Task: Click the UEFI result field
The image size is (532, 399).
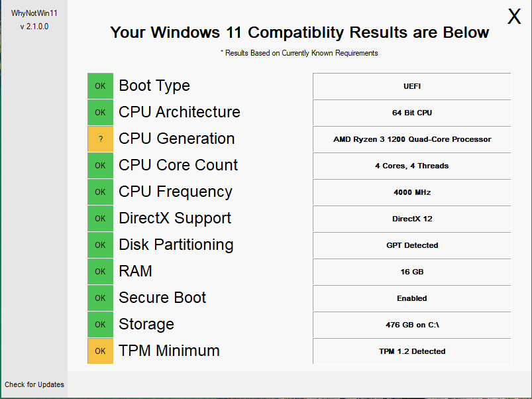Action: coord(412,86)
